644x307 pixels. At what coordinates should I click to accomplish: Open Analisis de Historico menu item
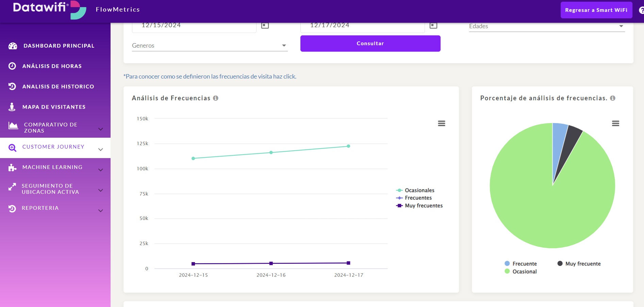click(x=58, y=87)
